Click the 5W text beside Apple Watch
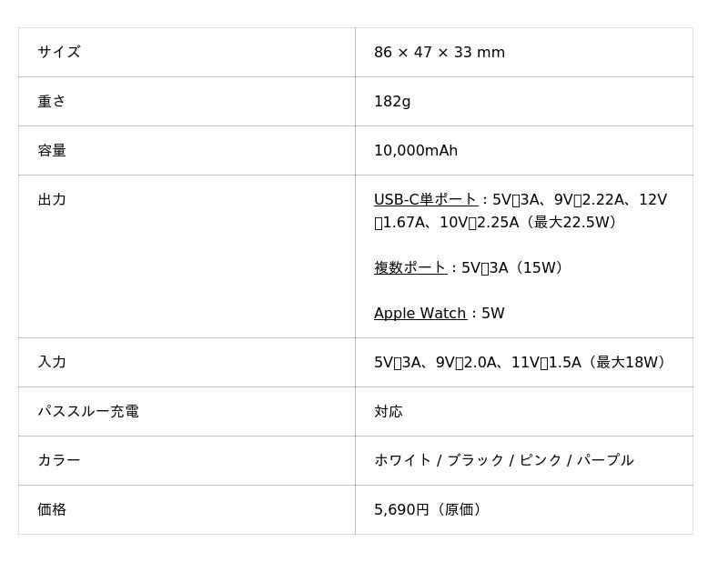This screenshot has width=728, height=562. (x=492, y=314)
